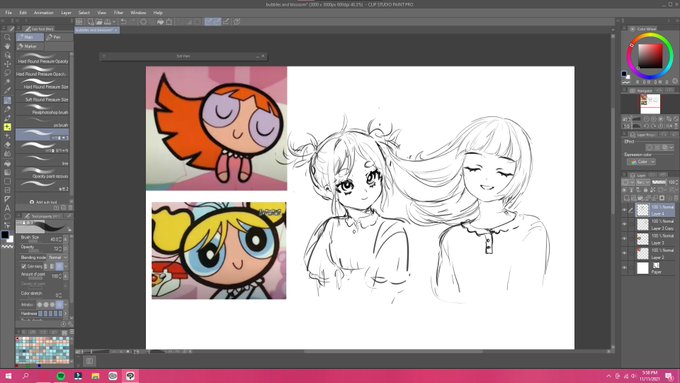Select the Hand move tool
Screen dimensions: 680x383
click(7, 46)
